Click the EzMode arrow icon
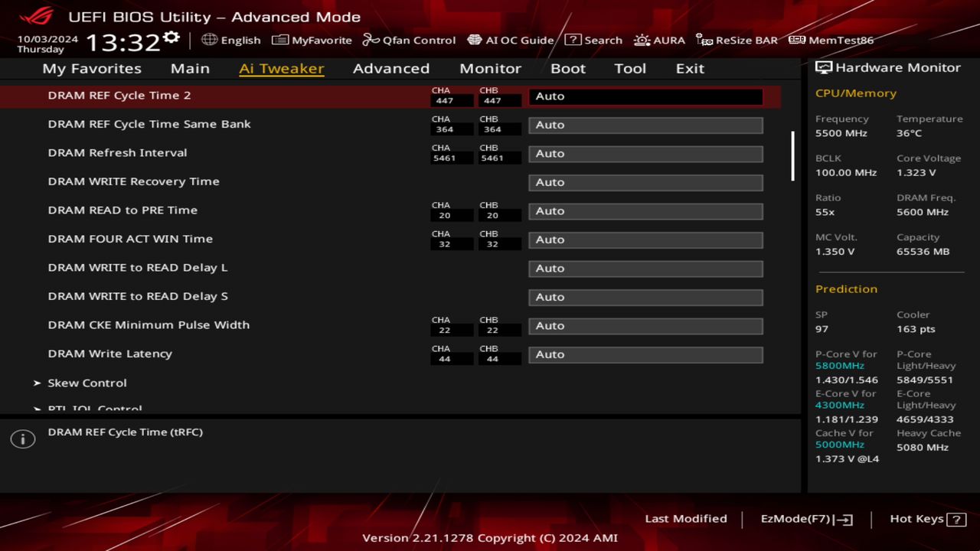This screenshot has width=980, height=551. (844, 519)
